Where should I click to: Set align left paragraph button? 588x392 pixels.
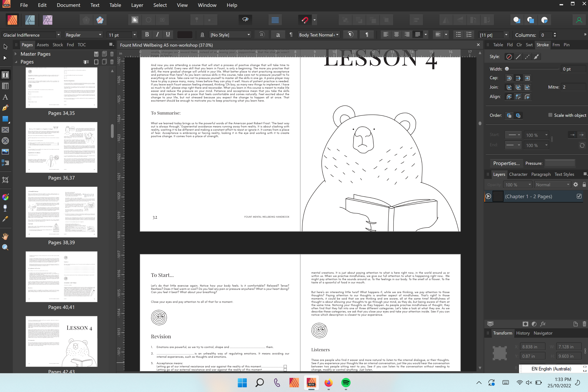386,35
